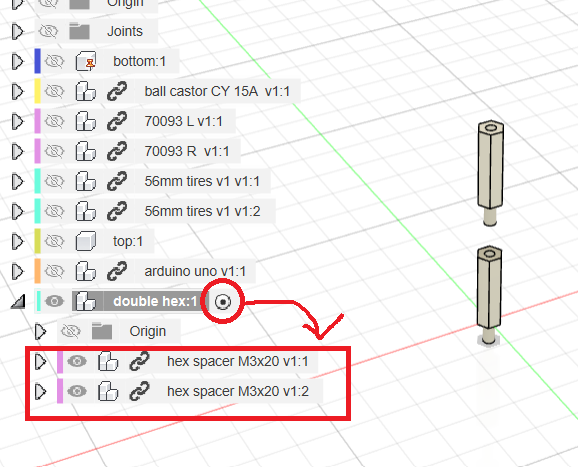Select the upper hex spacer model in viewport
This screenshot has height=467, width=578.
tap(490, 173)
